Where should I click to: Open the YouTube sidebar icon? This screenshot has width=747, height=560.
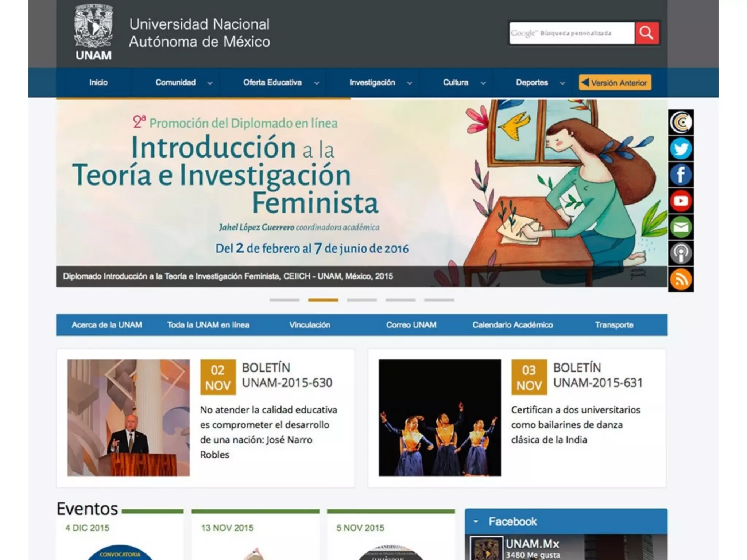pos(681,201)
